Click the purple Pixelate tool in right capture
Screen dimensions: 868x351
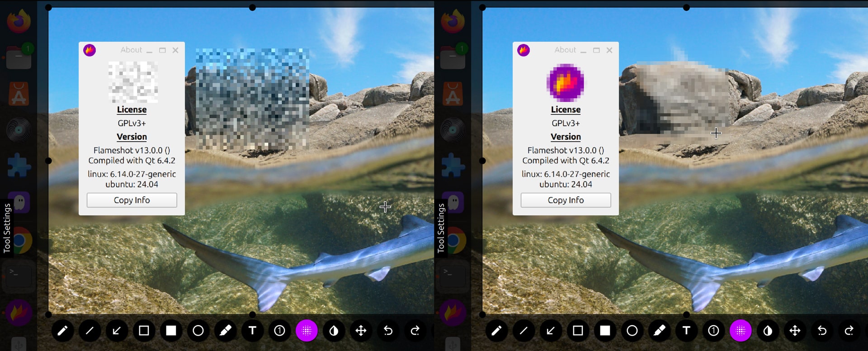pos(741,331)
